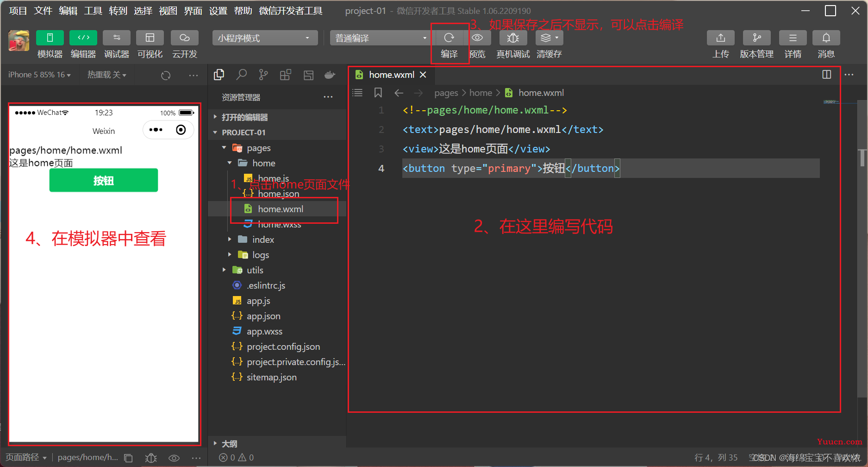The image size is (868, 467).
Task: Click the compile refresh icon
Action: 449,38
